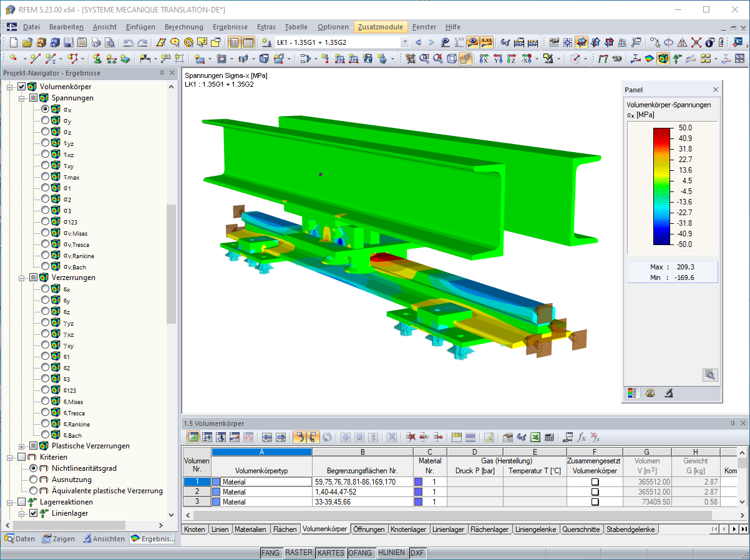750x560 pixels.
Task: Click the New file icon in toolbar
Action: [x=14, y=43]
